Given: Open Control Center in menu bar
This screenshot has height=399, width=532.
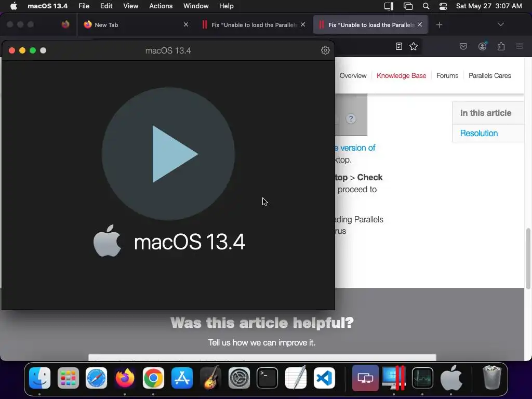Looking at the screenshot, I should click(443, 6).
